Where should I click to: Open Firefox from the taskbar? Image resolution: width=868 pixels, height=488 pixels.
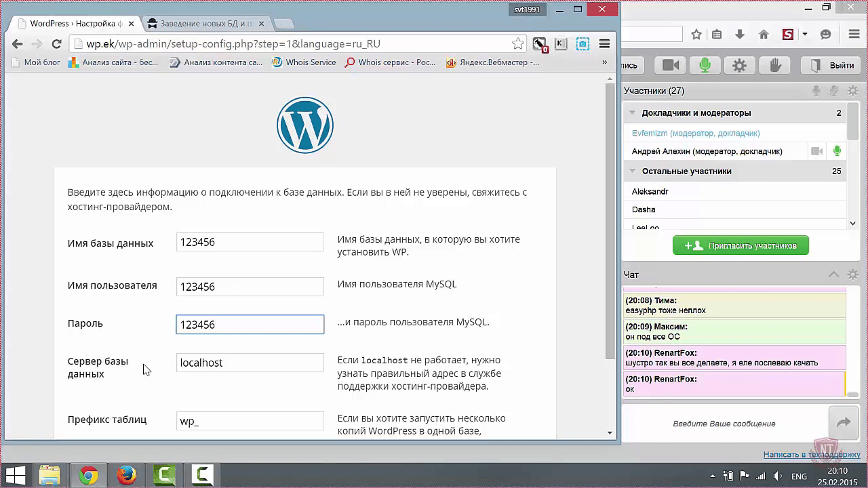126,475
